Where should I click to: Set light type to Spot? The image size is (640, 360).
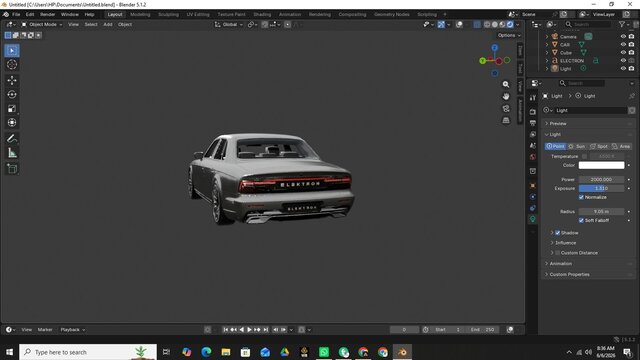599,146
